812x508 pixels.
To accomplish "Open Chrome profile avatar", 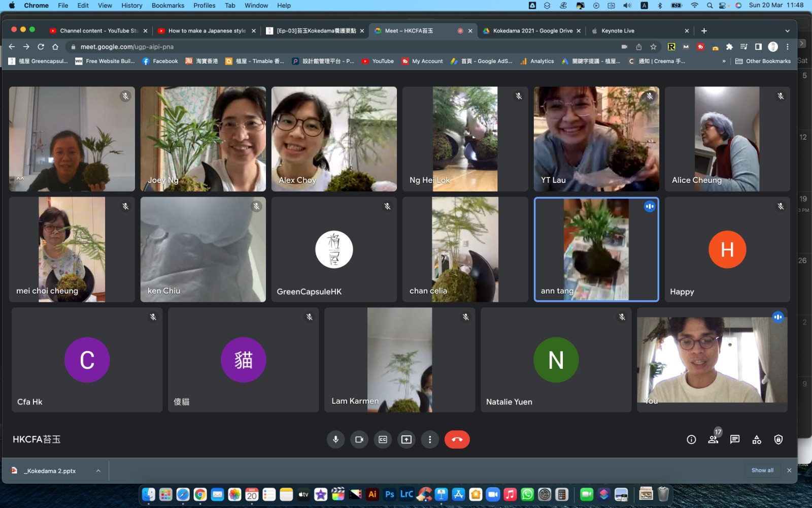I will [x=773, y=47].
